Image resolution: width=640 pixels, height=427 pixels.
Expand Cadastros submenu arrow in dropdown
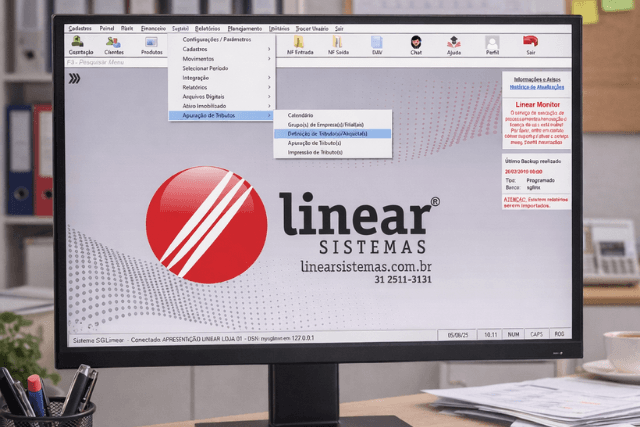269,49
